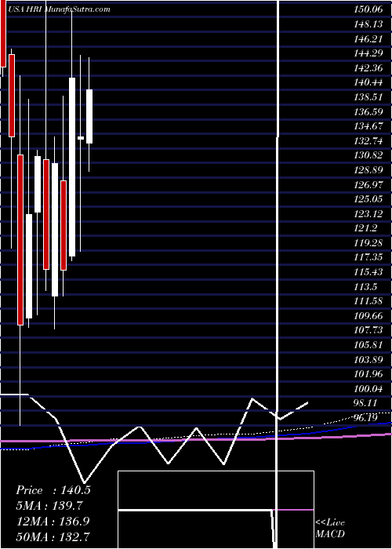Screen dimensions: 392x549
Task: Click the 'USA HRI MunafaSutra.com' title text
Action: [58, 9]
